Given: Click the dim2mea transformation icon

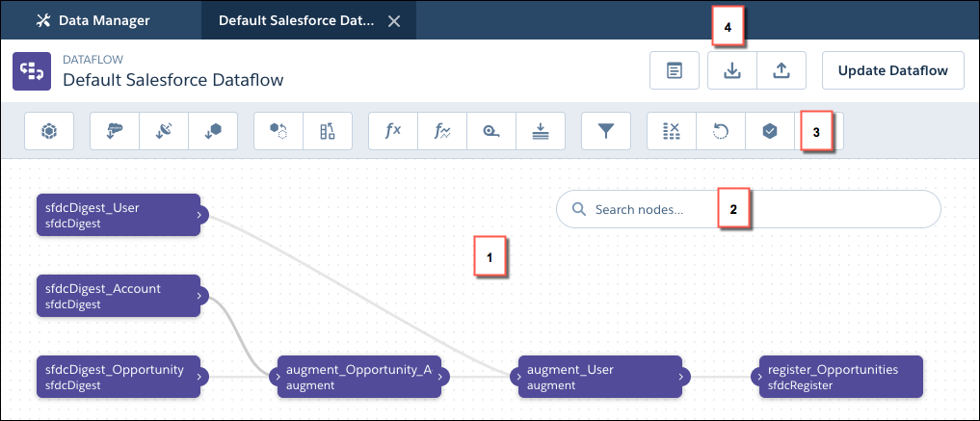Looking at the screenshot, I should pos(491,132).
